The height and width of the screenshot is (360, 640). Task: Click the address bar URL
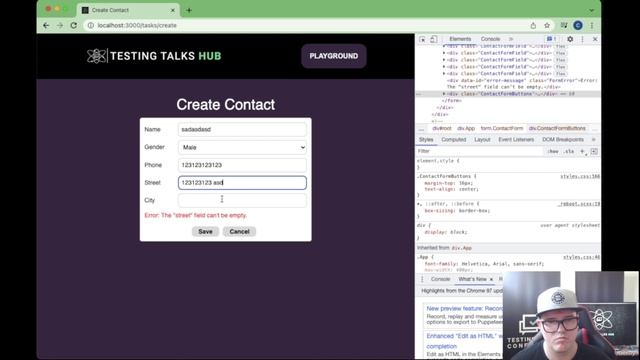click(x=137, y=25)
